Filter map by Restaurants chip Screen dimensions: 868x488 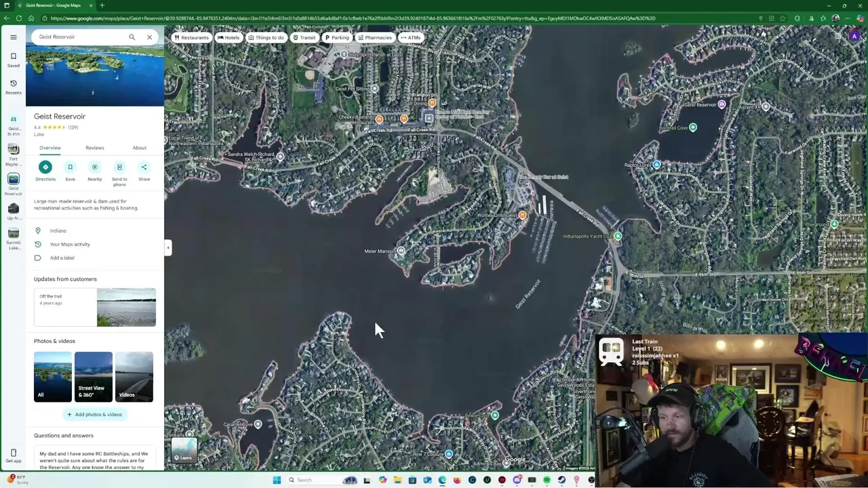click(x=191, y=37)
